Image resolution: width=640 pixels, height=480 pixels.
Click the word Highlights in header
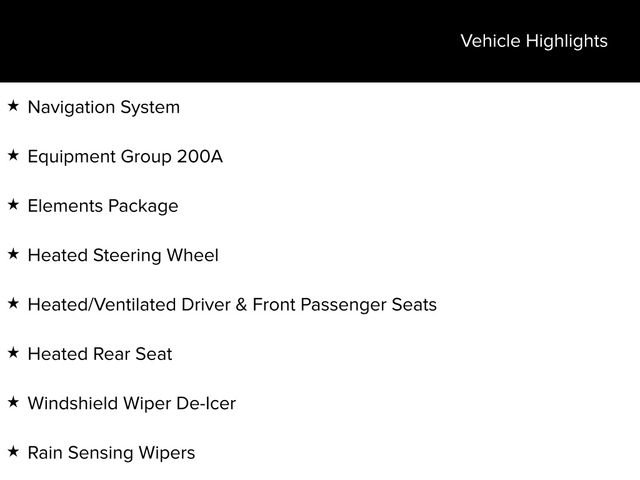tap(567, 41)
